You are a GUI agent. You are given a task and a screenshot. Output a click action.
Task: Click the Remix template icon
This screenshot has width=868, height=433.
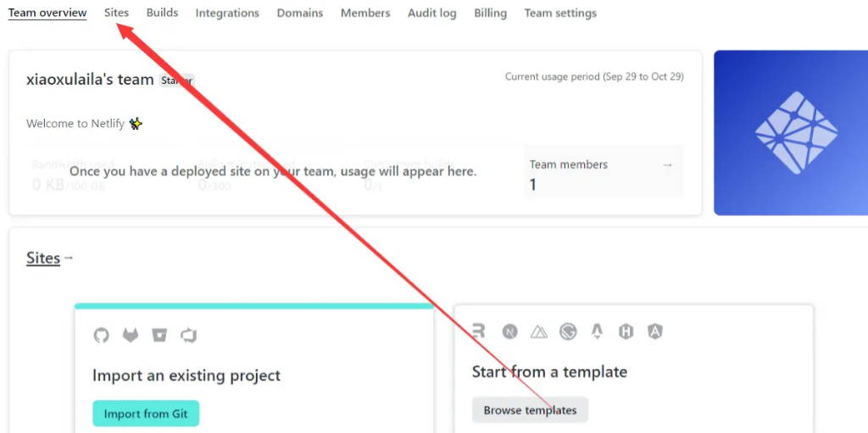pyautogui.click(x=479, y=331)
